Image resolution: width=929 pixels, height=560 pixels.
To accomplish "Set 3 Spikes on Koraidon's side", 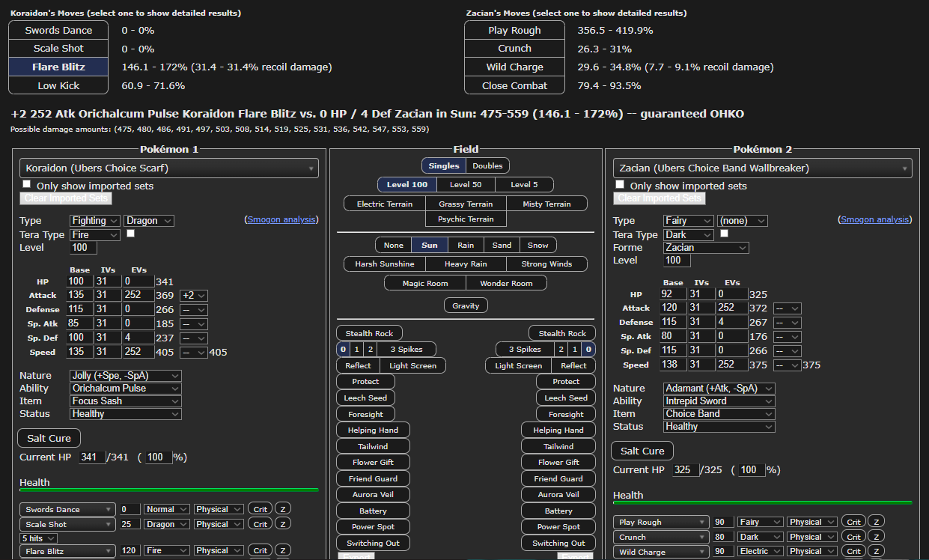I will tap(406, 349).
